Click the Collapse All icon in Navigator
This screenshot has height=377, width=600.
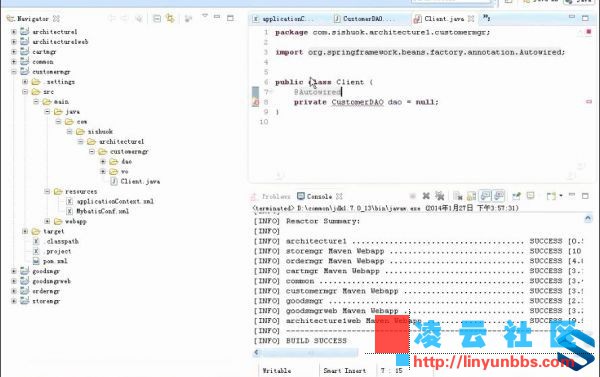[157, 18]
